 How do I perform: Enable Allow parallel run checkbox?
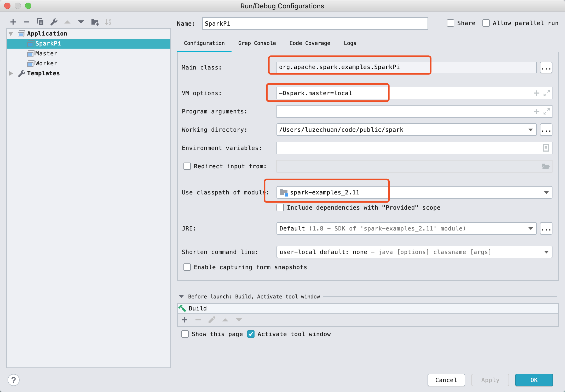(486, 23)
